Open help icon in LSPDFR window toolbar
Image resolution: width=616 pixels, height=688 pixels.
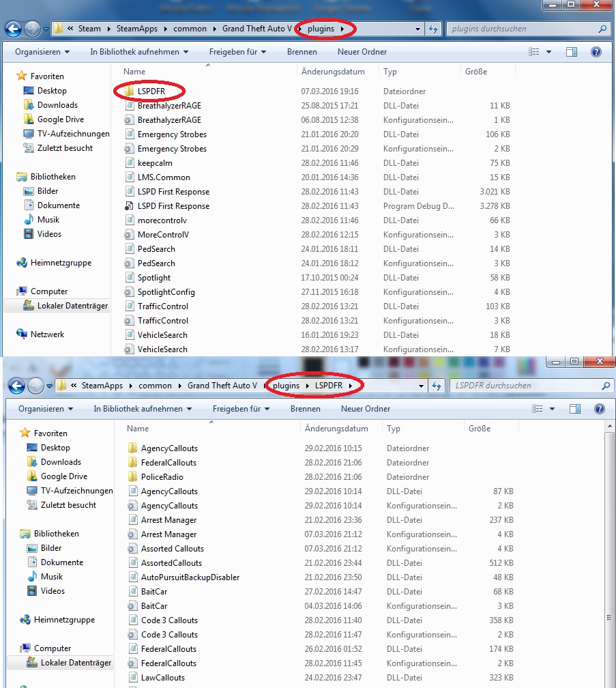coord(600,409)
